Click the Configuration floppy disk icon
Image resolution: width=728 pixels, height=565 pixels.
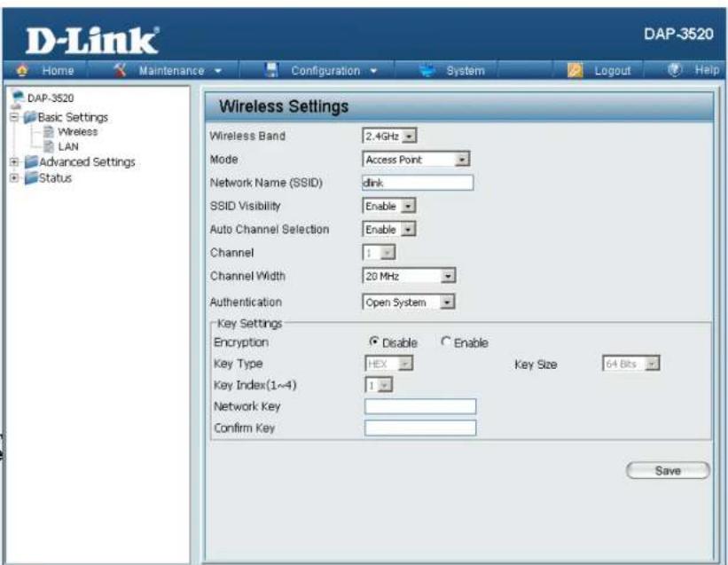[x=271, y=70]
